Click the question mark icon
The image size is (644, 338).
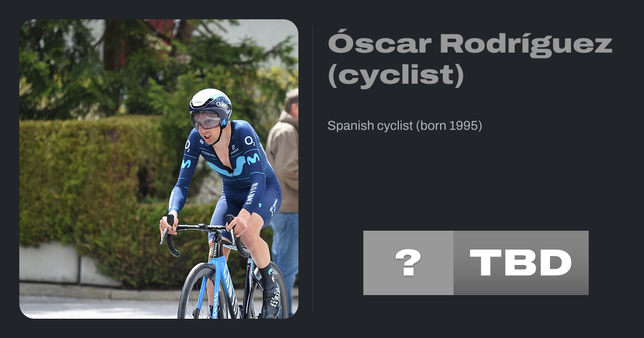pos(408,263)
